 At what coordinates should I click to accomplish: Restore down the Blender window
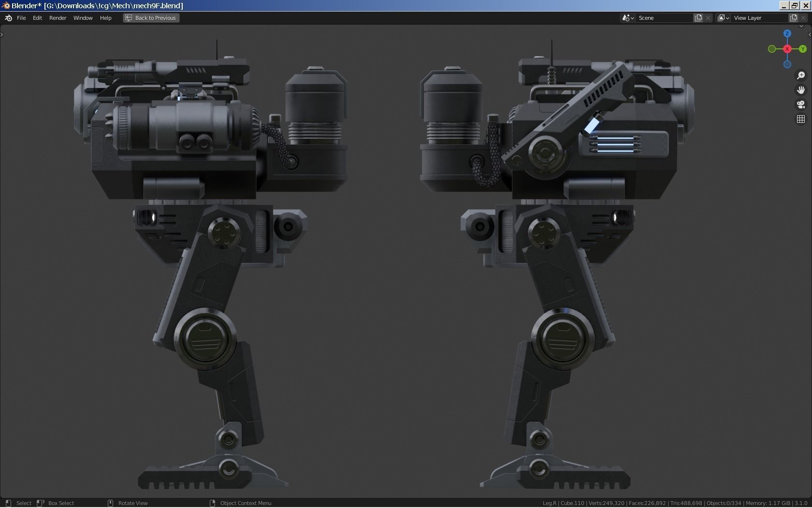pos(795,5)
